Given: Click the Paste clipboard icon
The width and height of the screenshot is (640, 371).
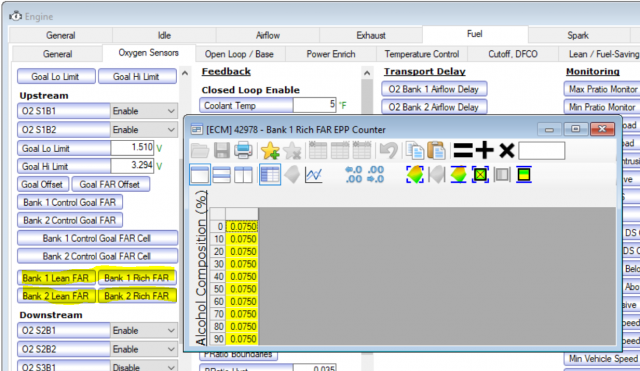Looking at the screenshot, I should 436,151.
